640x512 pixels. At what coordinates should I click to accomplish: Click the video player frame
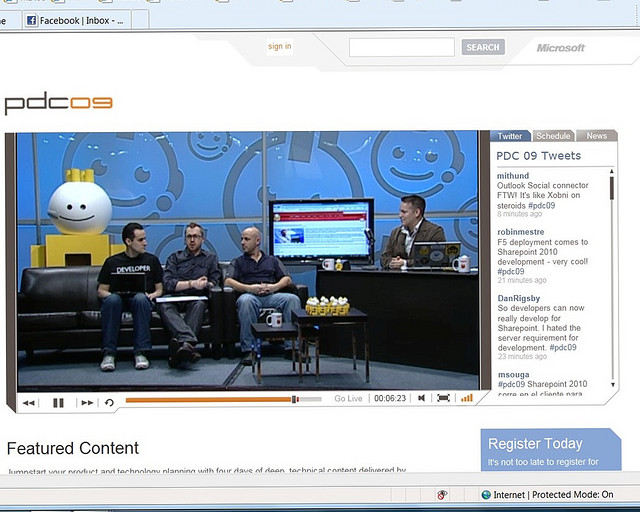(x=248, y=260)
